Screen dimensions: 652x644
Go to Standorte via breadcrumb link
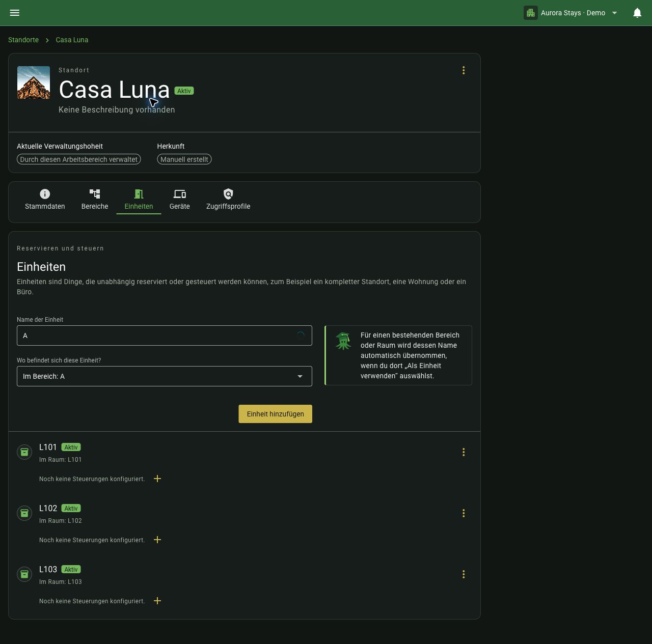pyautogui.click(x=23, y=40)
